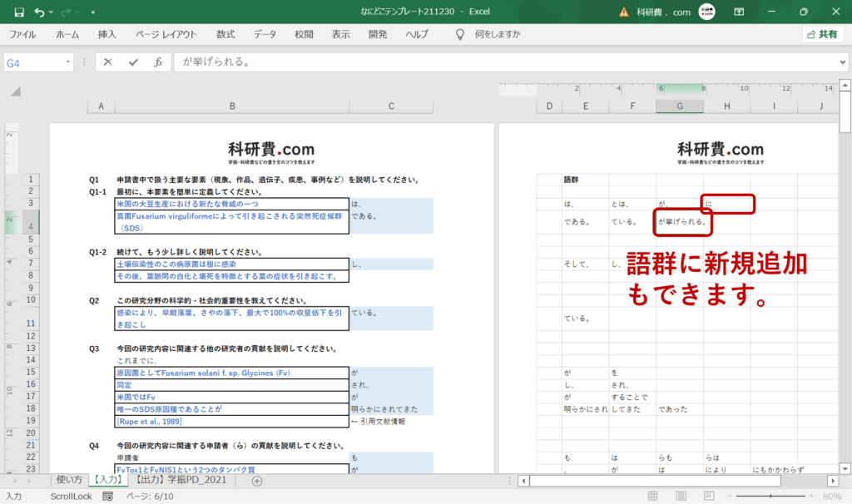Open Insert Function with the fx icon
The height and width of the screenshot is (504, 852).
pos(158,62)
